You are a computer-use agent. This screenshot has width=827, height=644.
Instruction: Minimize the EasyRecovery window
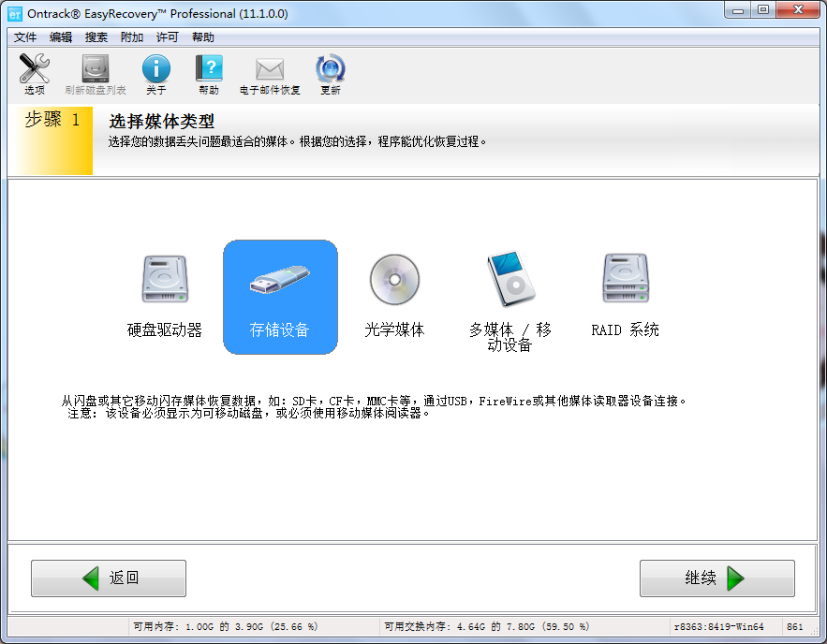tap(738, 10)
